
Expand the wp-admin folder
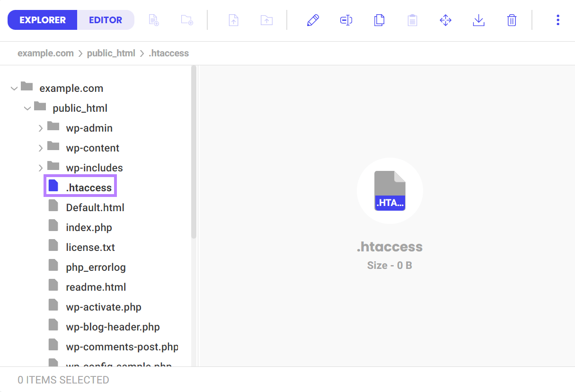[x=41, y=128]
